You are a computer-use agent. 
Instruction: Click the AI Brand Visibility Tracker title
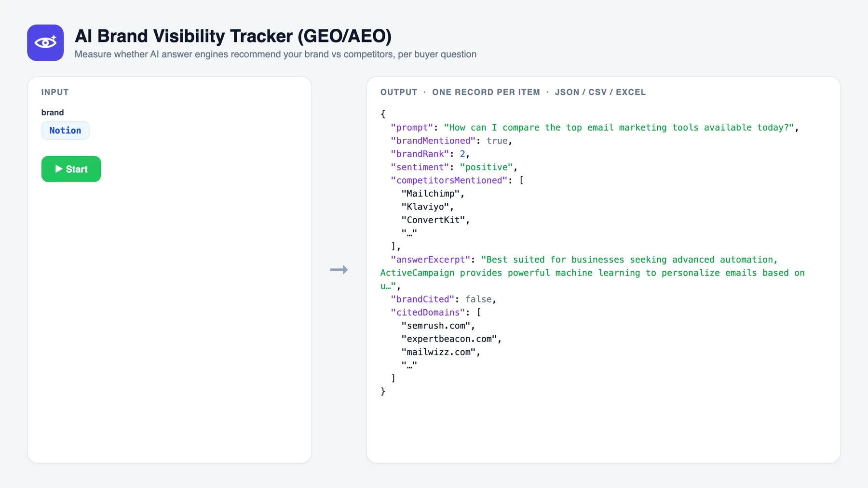point(233,36)
